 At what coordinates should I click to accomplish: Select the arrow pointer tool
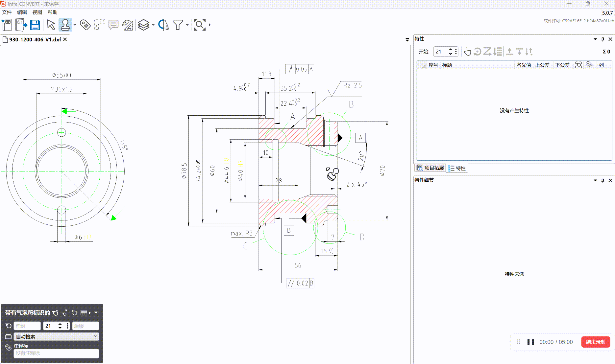click(51, 25)
